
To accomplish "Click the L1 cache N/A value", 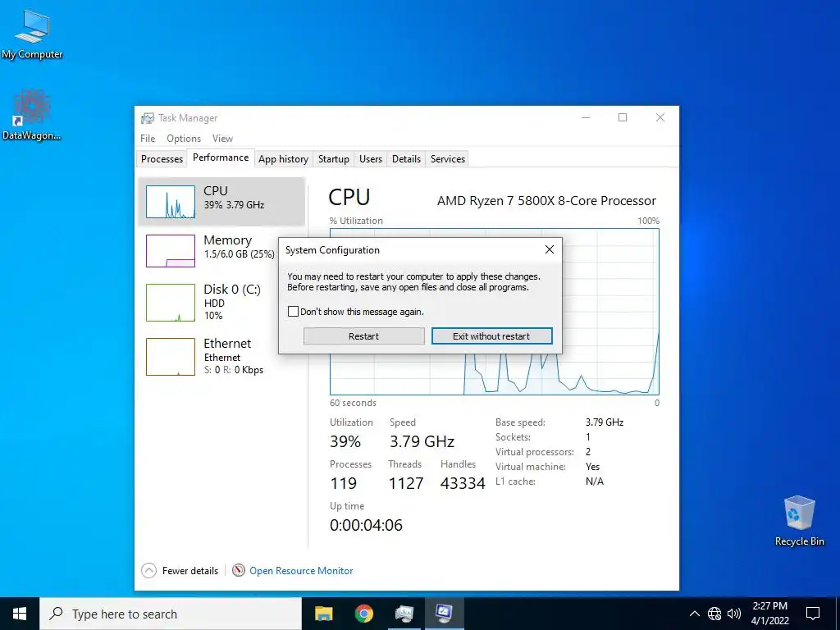I will [595, 481].
